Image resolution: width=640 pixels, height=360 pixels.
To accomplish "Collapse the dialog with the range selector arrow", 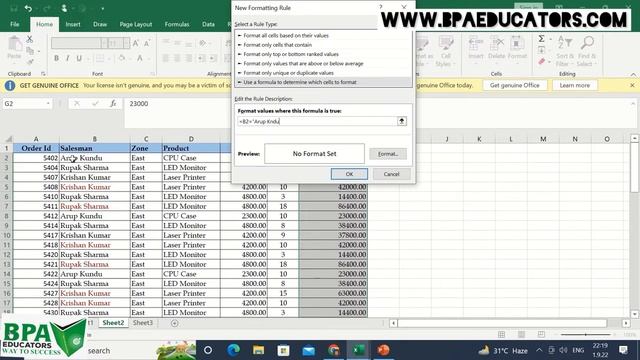I will click(402, 121).
